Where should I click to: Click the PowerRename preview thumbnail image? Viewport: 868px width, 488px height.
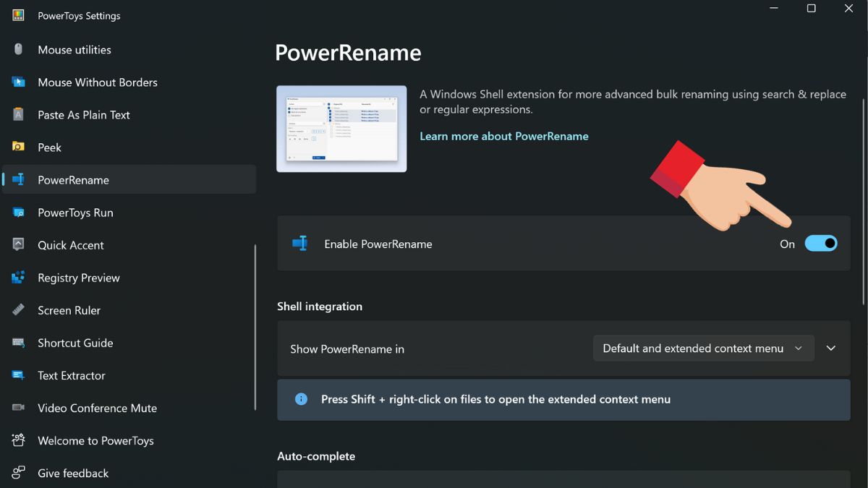341,129
